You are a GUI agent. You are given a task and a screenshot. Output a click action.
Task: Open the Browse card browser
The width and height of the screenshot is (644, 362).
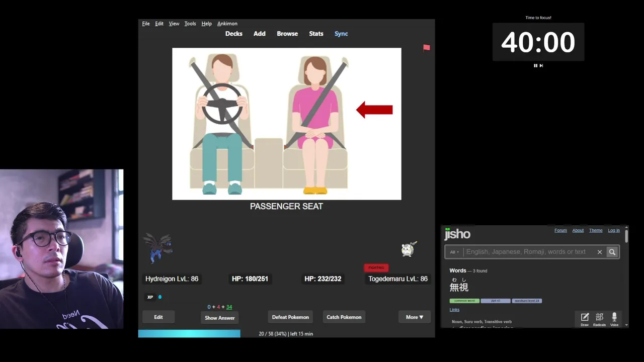287,34
